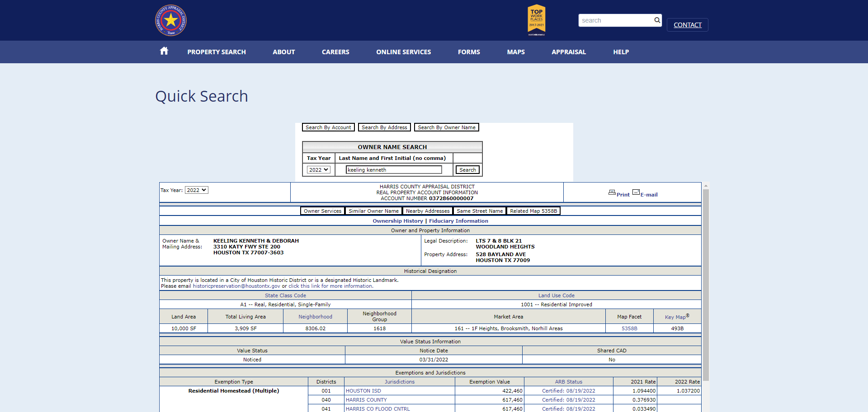Image resolution: width=868 pixels, height=412 pixels.
Task: Open the HARRIS COUNTY jurisdiction link
Action: tap(366, 400)
